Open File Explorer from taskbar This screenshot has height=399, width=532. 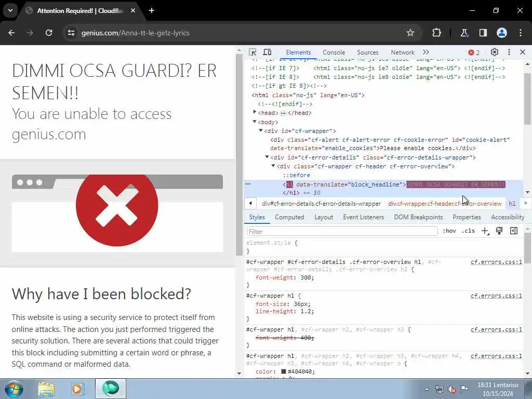click(x=46, y=389)
